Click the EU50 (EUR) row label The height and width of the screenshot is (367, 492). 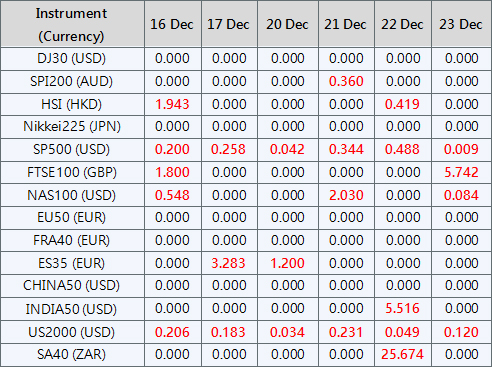pos(72,217)
